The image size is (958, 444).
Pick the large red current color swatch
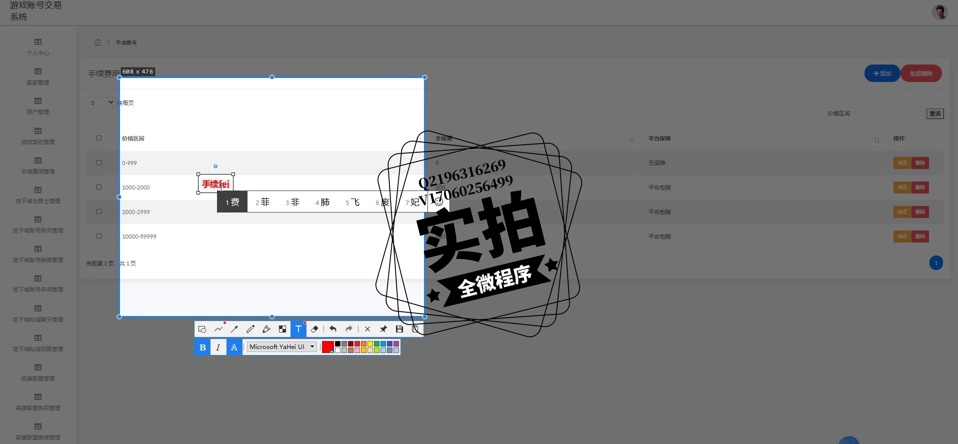click(327, 347)
